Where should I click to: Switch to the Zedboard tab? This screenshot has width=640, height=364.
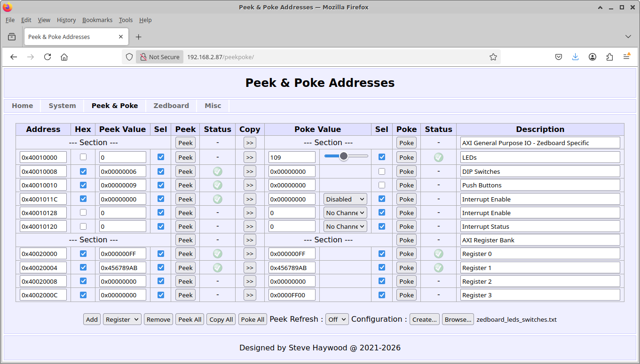[x=171, y=106]
